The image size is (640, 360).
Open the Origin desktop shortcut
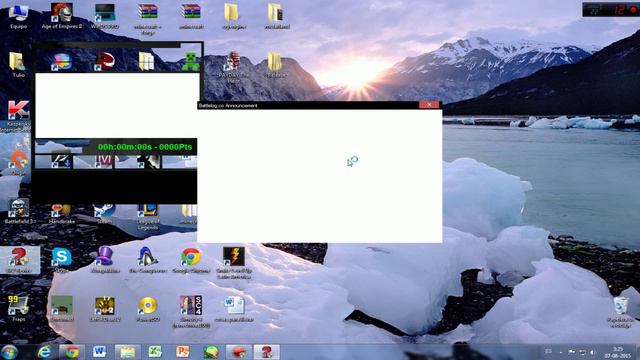pos(19,162)
